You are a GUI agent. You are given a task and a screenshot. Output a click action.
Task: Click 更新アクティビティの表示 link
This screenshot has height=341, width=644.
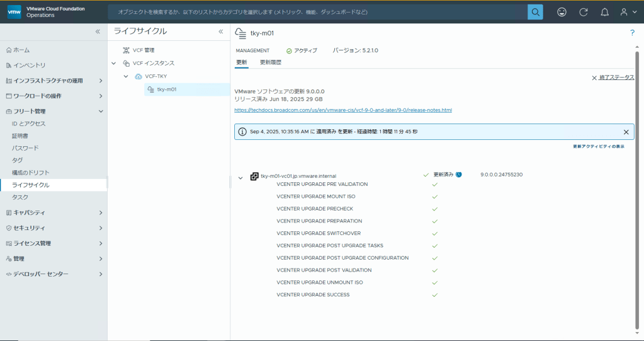pos(599,146)
